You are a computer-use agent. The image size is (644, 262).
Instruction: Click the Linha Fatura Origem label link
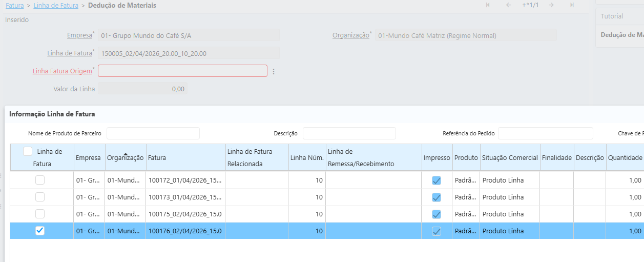[x=62, y=71]
